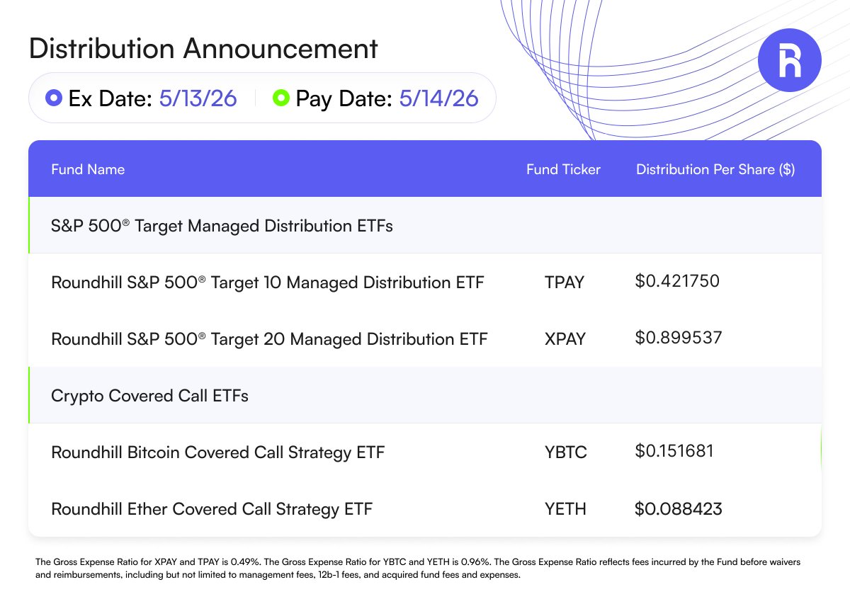Screen dimensions: 850x616
Task: Click the Crypto Covered Call ETFs section row
Action: coord(425,395)
